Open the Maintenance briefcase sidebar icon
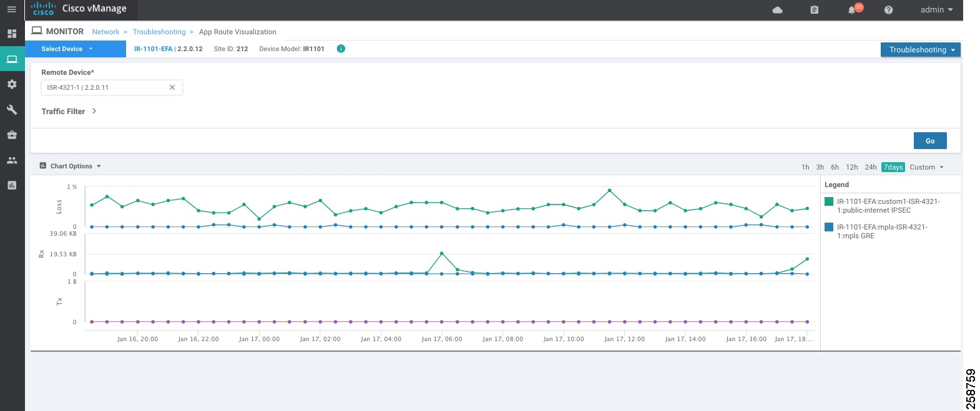The width and height of the screenshot is (980, 411). (x=12, y=135)
